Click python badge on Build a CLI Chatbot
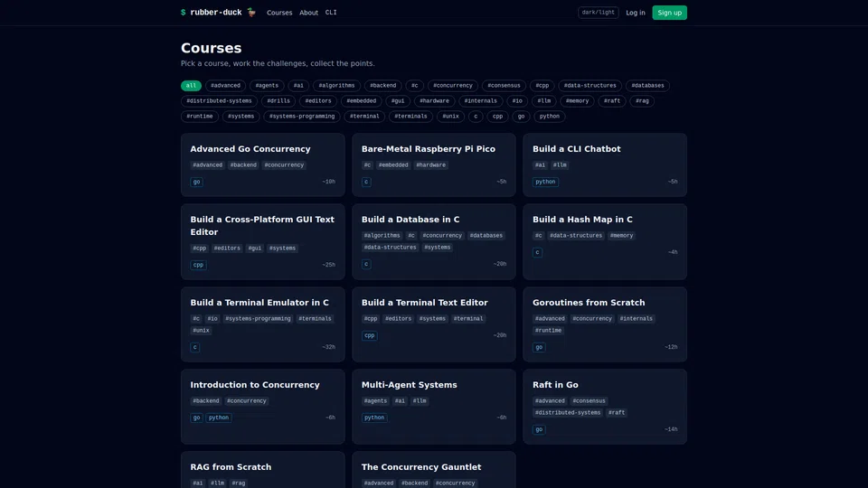 (x=545, y=182)
